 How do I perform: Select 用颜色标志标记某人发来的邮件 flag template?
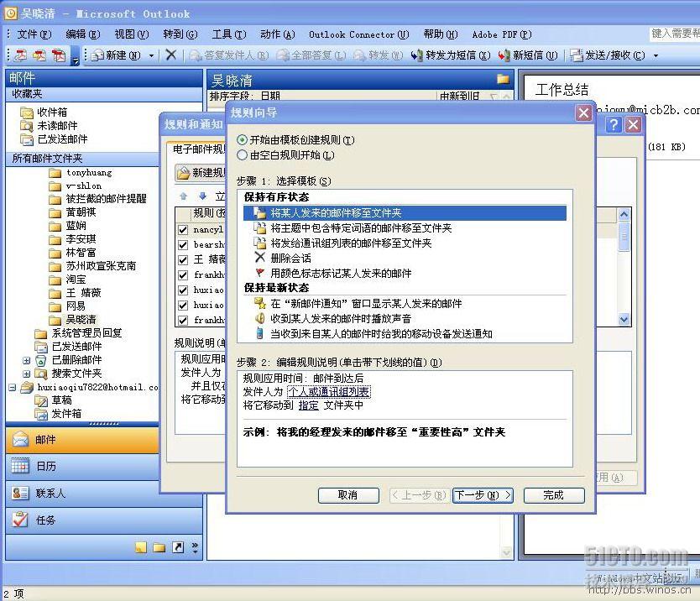pos(333,274)
